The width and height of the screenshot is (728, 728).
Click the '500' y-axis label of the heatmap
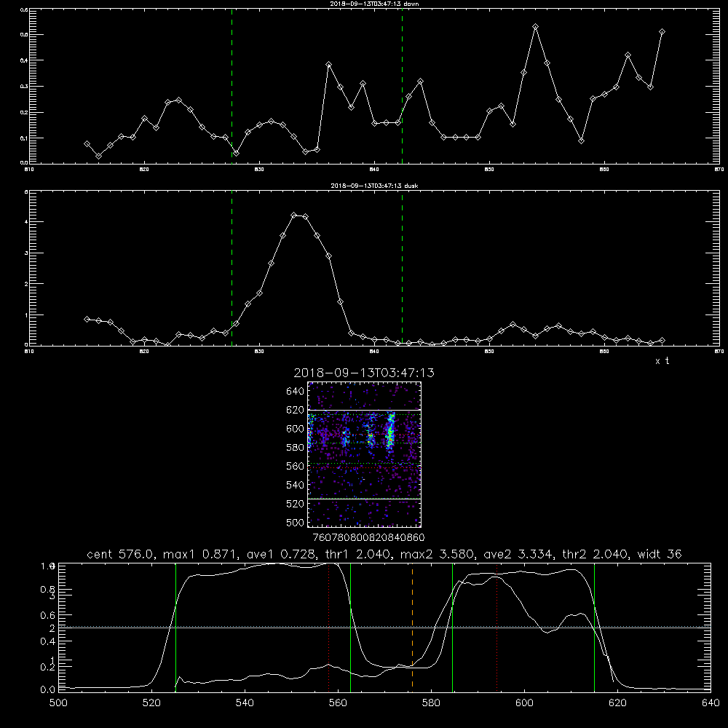295,522
